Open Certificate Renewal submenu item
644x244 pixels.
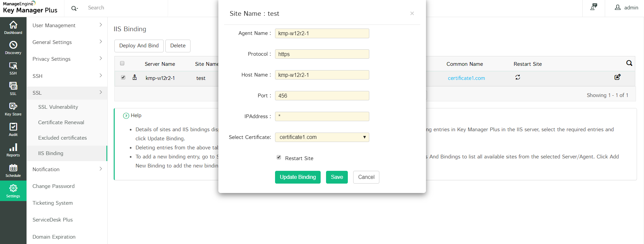(61, 123)
